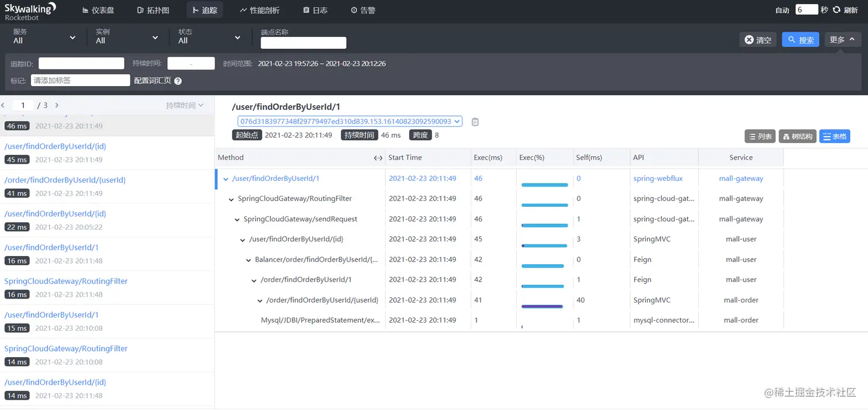Switch trace view to 列表 list mode
Image resolution: width=868 pixels, height=410 pixels.
tap(760, 136)
